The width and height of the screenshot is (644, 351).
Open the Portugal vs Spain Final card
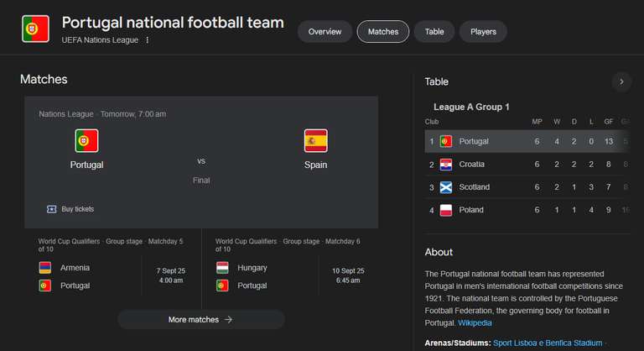201,162
